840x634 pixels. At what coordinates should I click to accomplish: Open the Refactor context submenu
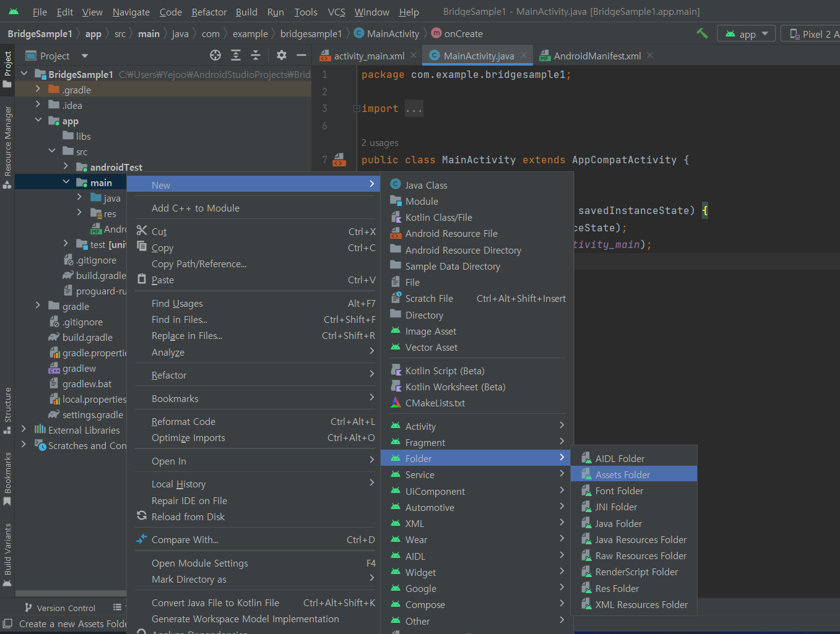(x=254, y=375)
